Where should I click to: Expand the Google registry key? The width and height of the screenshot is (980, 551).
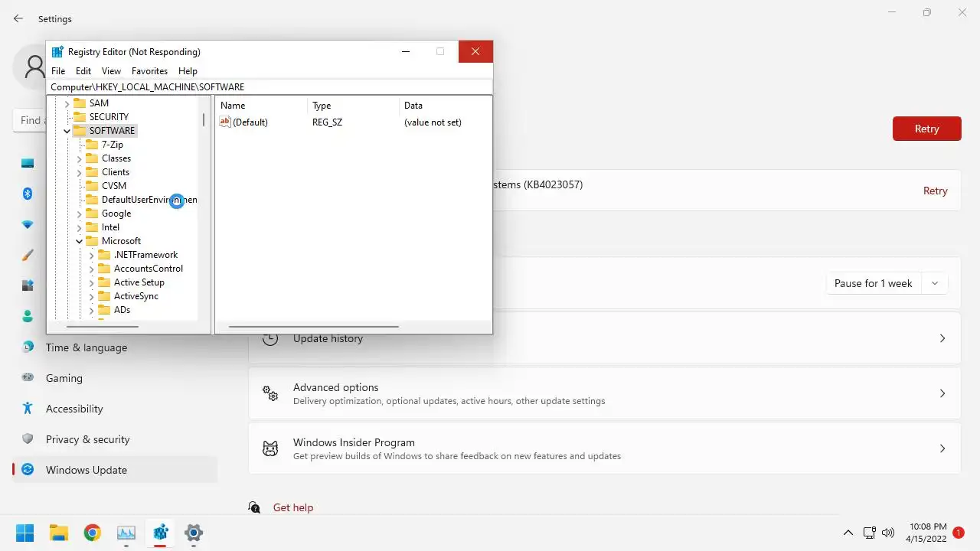[79, 214]
